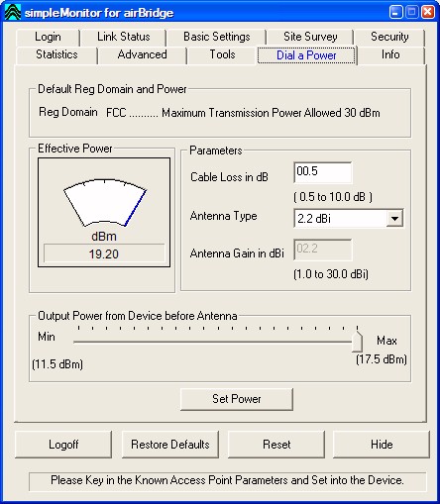Click the Reset button
Screen dimensions: 440x504
pos(276,445)
